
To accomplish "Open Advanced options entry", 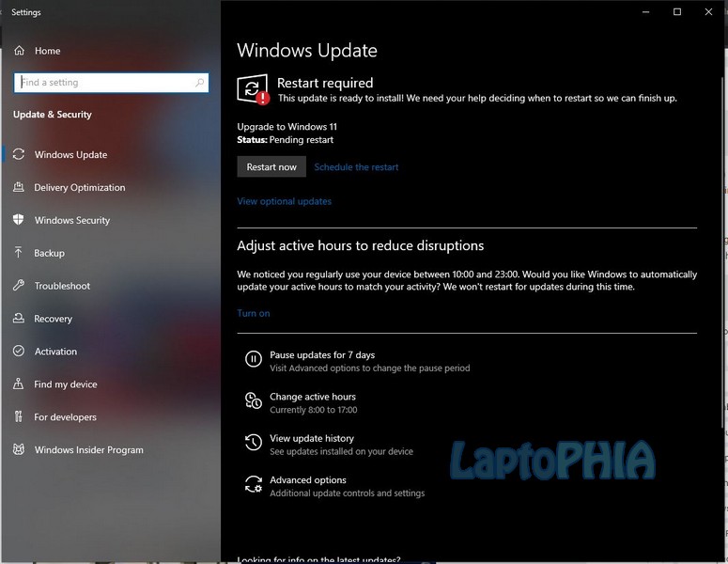I will coord(334,486).
